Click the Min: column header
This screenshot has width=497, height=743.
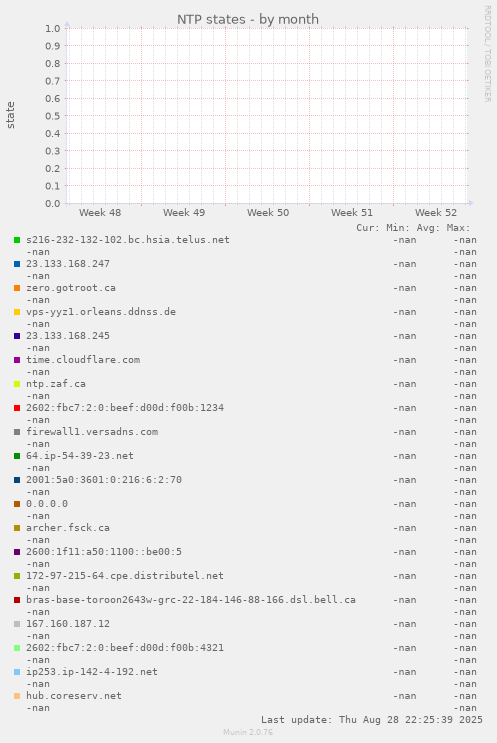(398, 228)
